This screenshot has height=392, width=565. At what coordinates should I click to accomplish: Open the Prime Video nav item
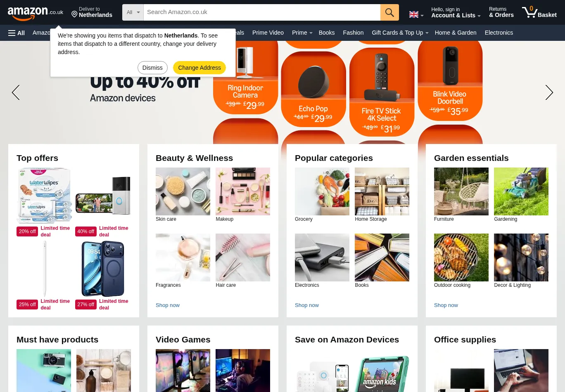pyautogui.click(x=268, y=33)
